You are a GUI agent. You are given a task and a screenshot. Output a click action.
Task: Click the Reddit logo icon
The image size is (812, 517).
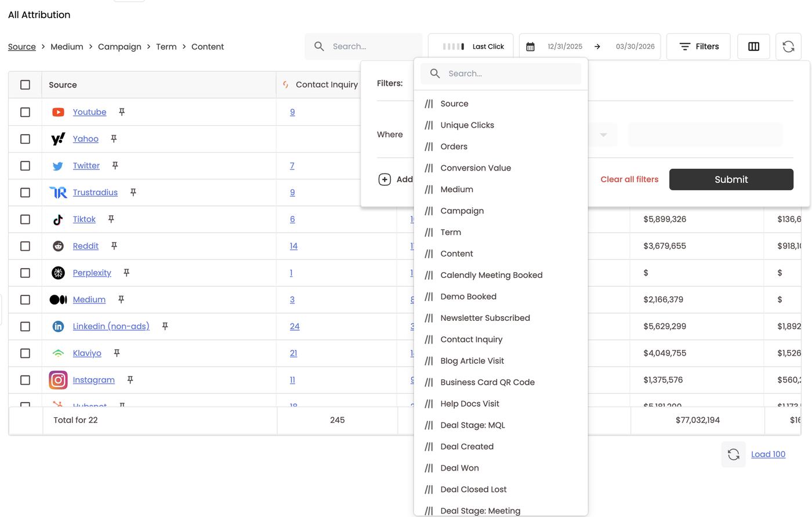(58, 246)
